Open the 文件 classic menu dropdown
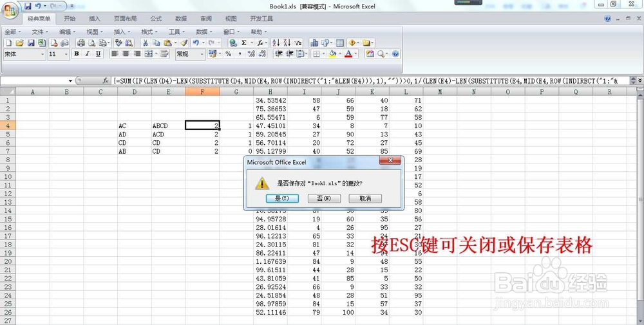 [40, 32]
